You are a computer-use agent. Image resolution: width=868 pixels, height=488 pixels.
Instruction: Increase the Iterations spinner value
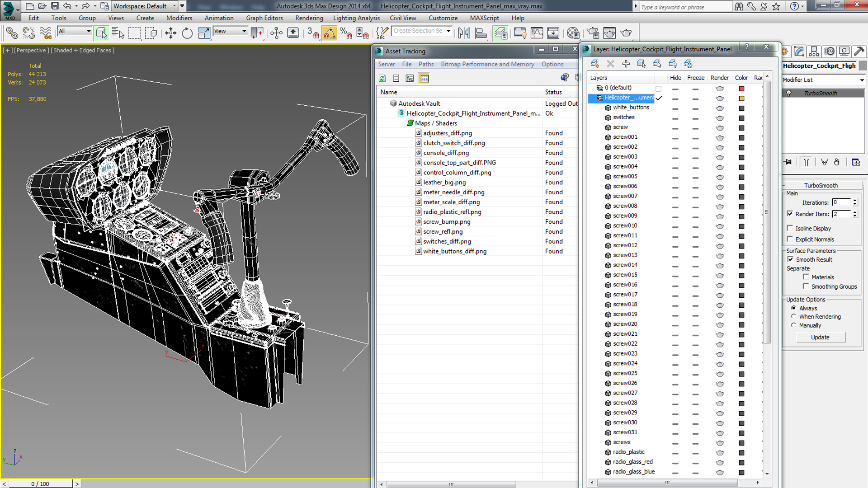[x=855, y=200]
